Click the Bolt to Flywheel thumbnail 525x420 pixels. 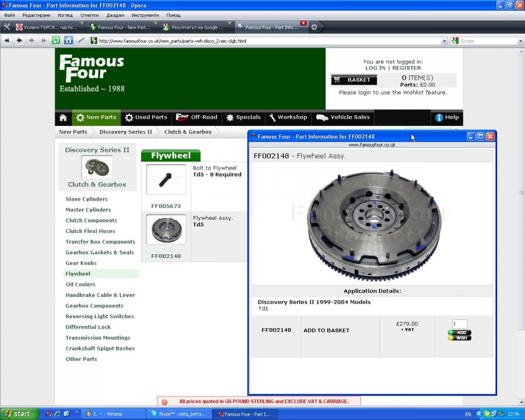tap(166, 179)
